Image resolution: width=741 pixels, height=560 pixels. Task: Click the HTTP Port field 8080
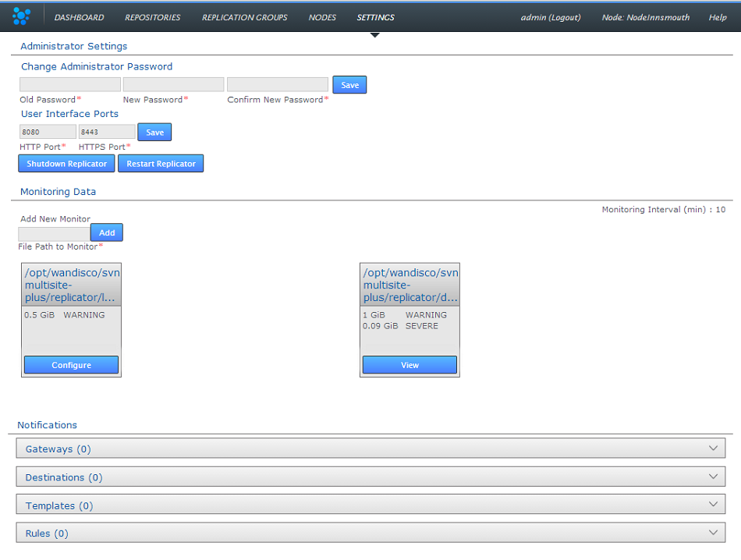(48, 132)
